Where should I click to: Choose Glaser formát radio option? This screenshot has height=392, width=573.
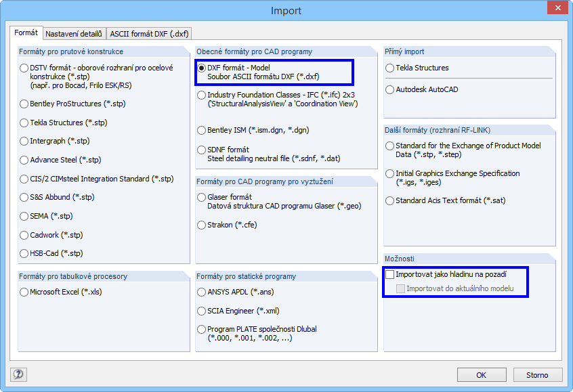[202, 198]
